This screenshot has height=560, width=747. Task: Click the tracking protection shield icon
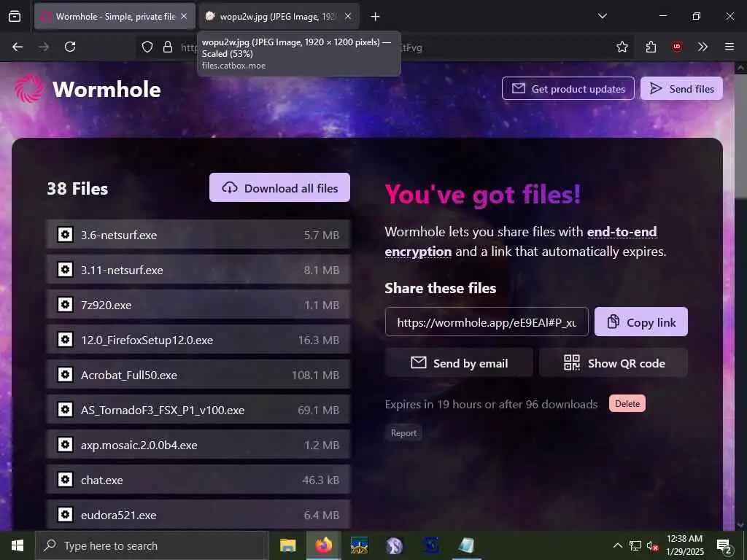click(147, 47)
